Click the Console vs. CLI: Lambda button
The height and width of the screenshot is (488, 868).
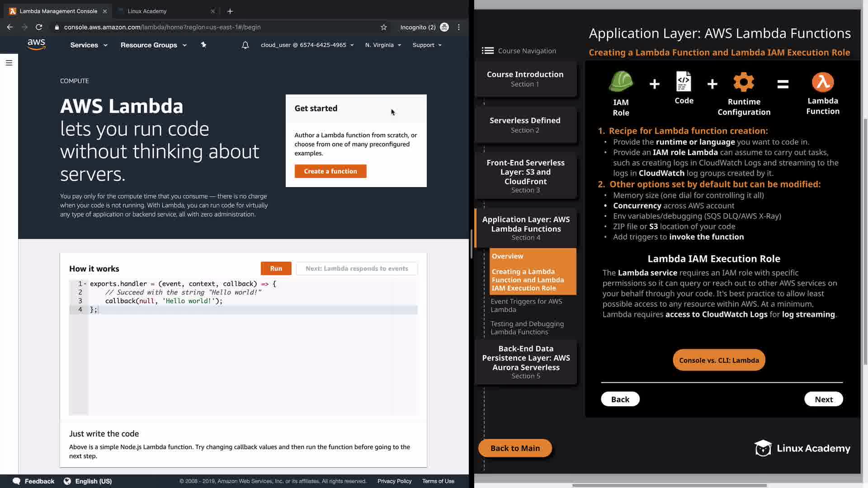(718, 360)
